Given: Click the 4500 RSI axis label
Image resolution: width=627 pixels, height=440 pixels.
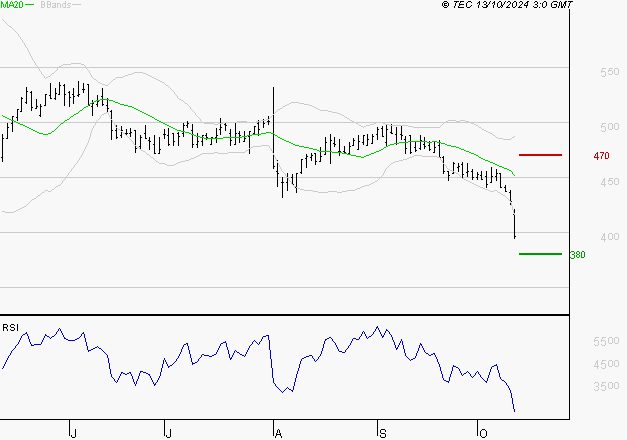Looking at the screenshot, I should point(606,364).
